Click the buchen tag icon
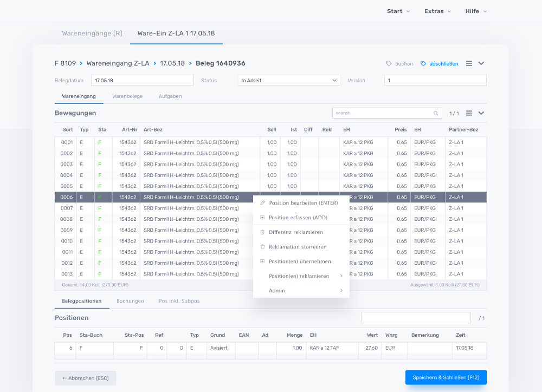Image resolution: width=542 pixels, height=392 pixels. 389,64
